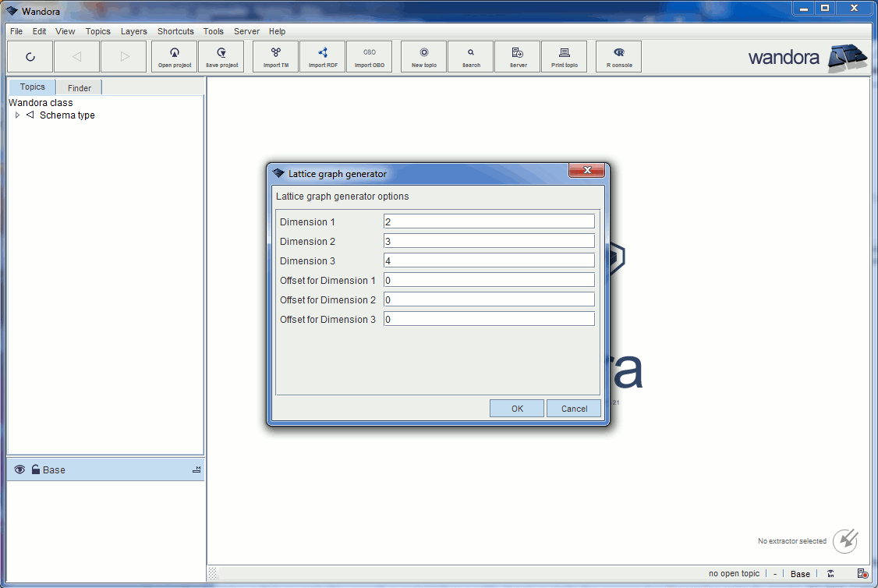Switch to the Finder tab
The height and width of the screenshot is (588, 878).
point(79,88)
